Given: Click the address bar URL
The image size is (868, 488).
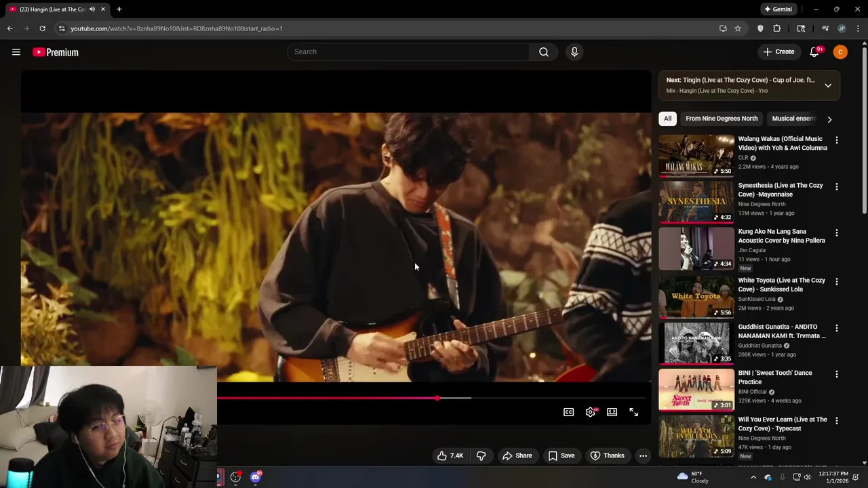Looking at the screenshot, I should (x=176, y=28).
